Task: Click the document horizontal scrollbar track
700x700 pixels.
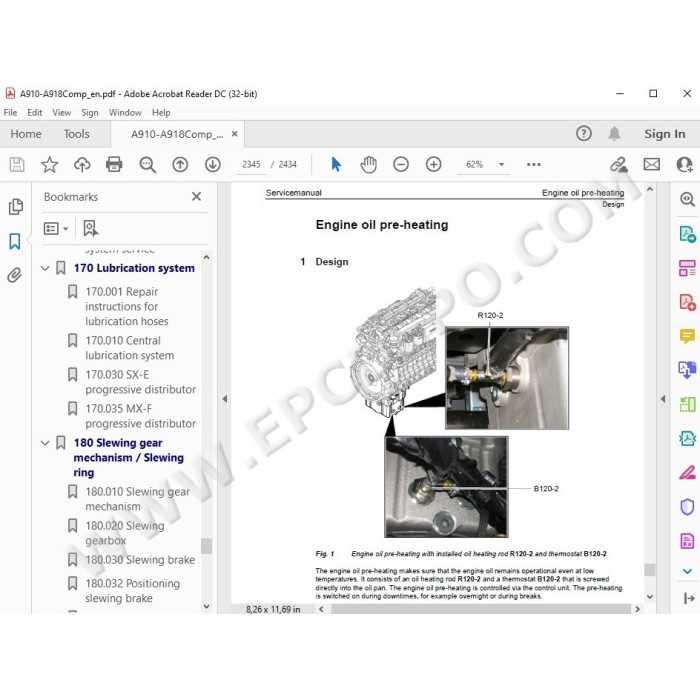Action: [480, 609]
